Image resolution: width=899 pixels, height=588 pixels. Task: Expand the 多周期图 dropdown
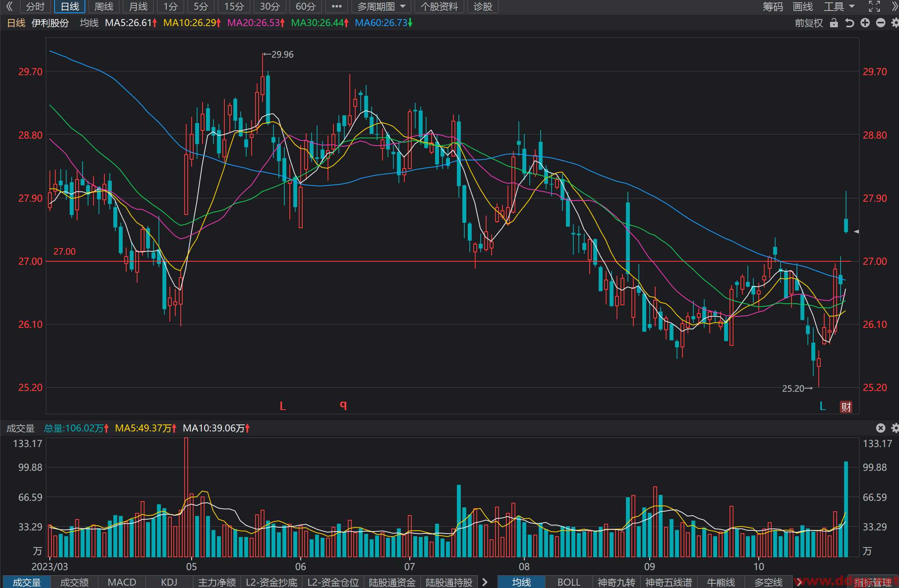(x=381, y=7)
